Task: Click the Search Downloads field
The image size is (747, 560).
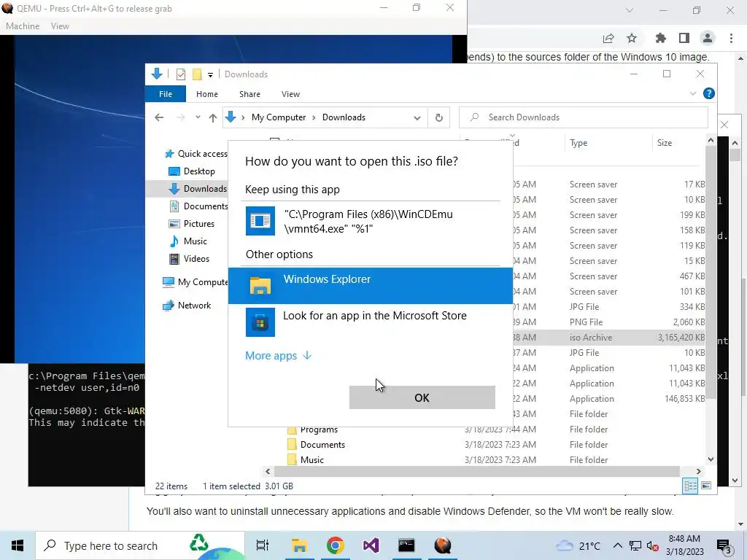Action: point(583,117)
